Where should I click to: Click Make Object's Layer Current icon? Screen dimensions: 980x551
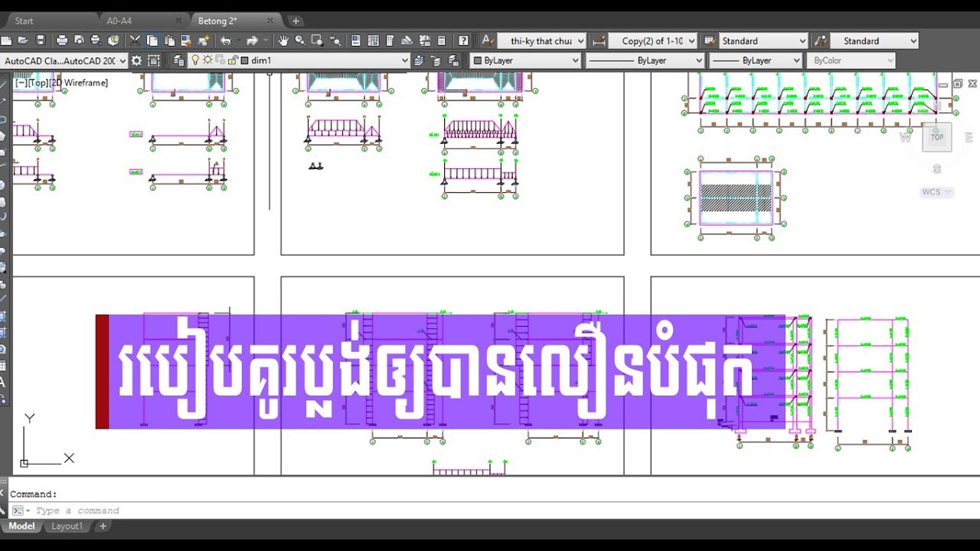click(420, 60)
